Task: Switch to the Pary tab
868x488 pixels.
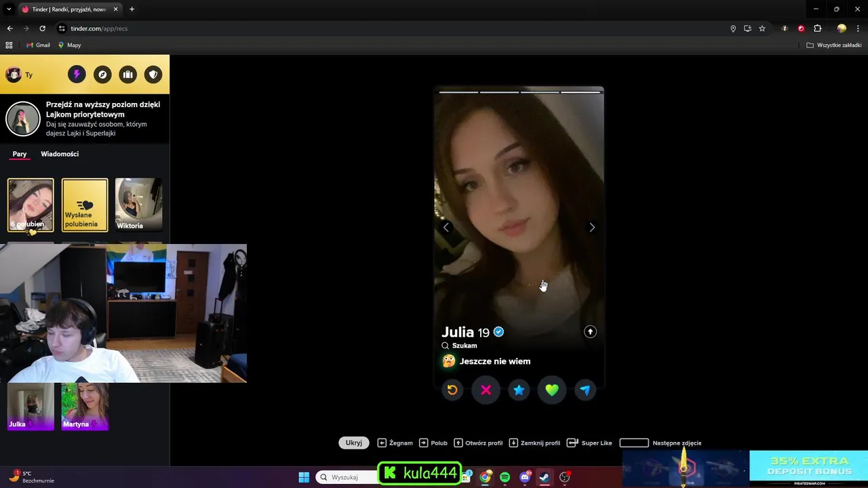Action: (20, 154)
